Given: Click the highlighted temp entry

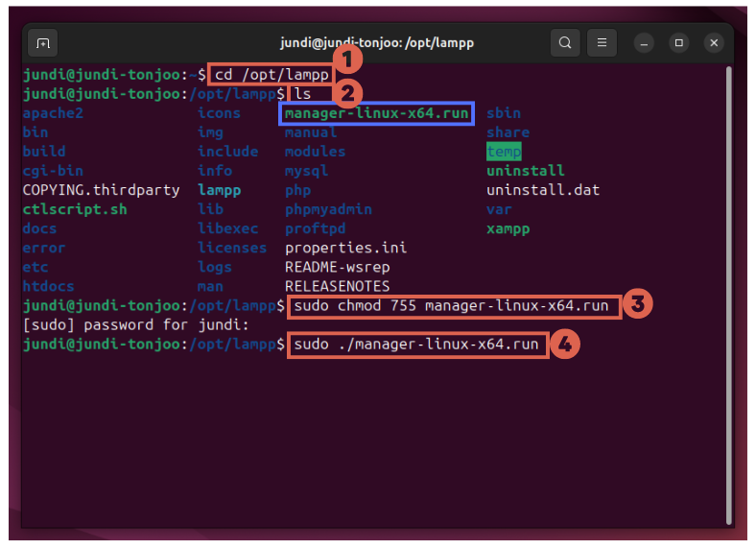Looking at the screenshot, I should pos(504,152).
